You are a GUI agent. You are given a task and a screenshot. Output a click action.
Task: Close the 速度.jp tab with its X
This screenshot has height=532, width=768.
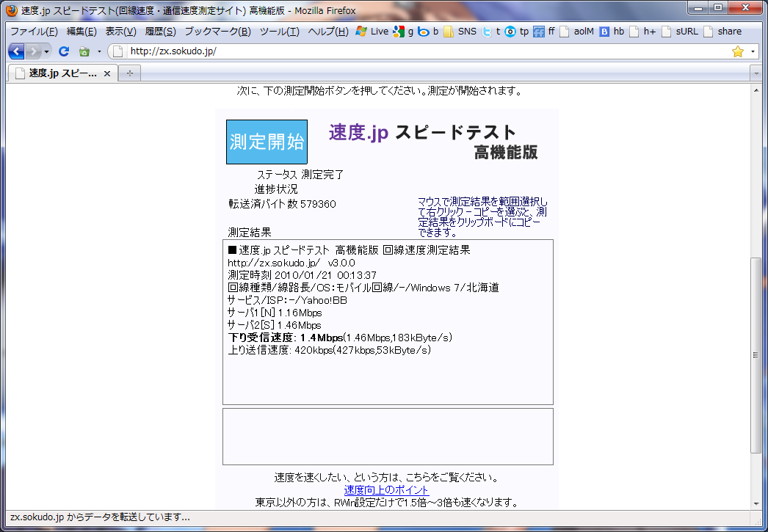pos(106,74)
